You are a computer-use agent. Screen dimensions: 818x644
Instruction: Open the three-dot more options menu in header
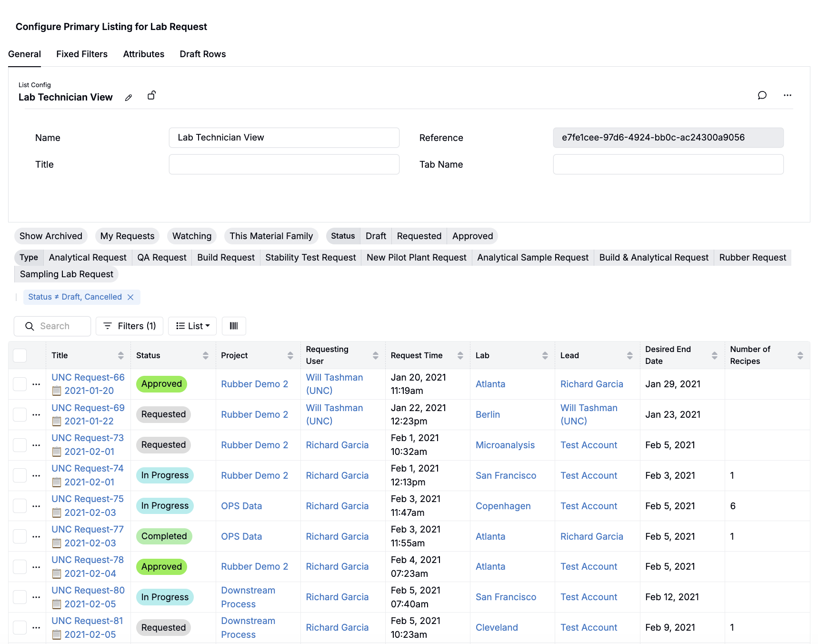788,95
